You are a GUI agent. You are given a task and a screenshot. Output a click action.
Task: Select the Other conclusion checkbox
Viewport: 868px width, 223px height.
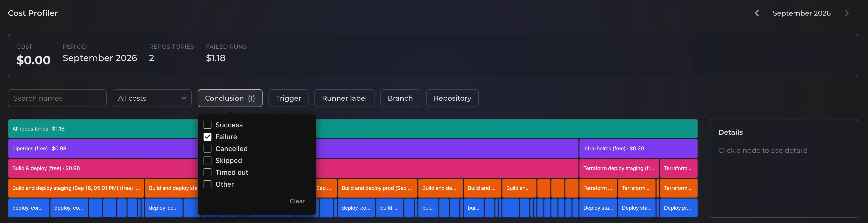coord(207,184)
